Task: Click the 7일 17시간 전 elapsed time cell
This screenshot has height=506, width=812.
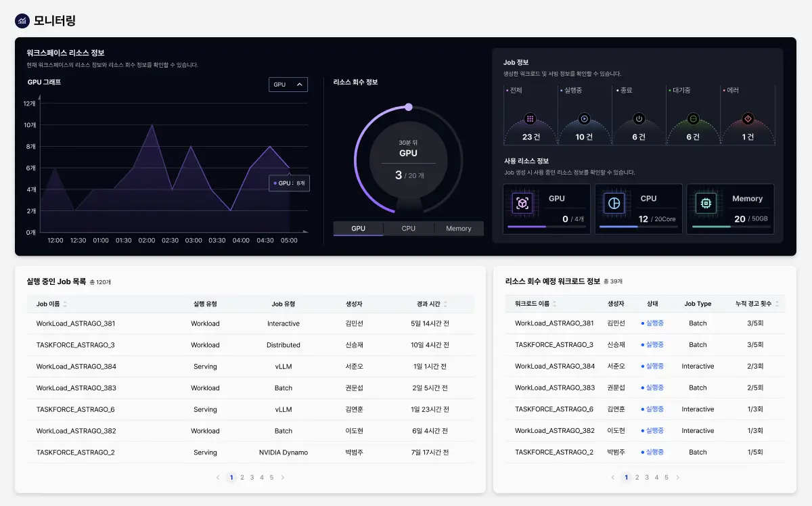Action: tap(430, 453)
